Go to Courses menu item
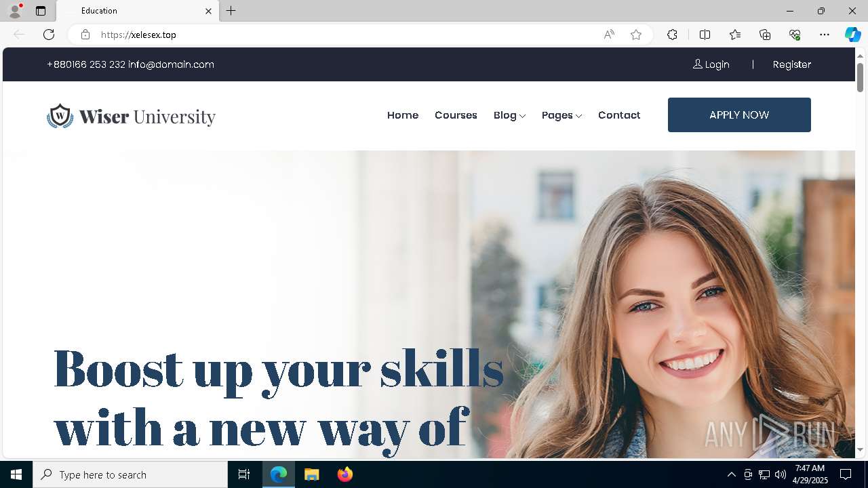The image size is (868, 488). tap(456, 115)
